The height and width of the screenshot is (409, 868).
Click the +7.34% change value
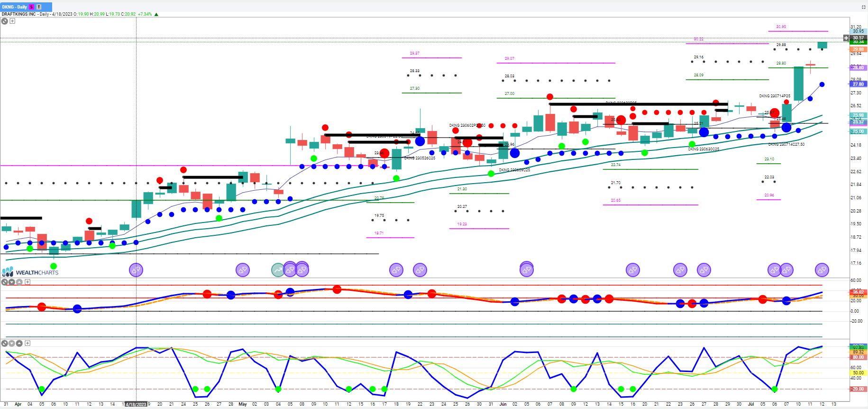(145, 14)
